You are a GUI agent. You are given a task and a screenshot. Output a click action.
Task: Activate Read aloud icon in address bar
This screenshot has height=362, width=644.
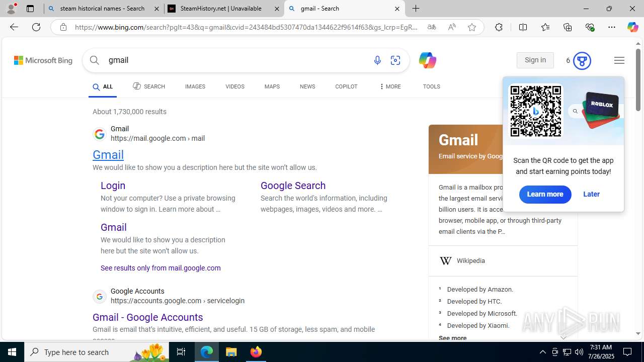[452, 27]
